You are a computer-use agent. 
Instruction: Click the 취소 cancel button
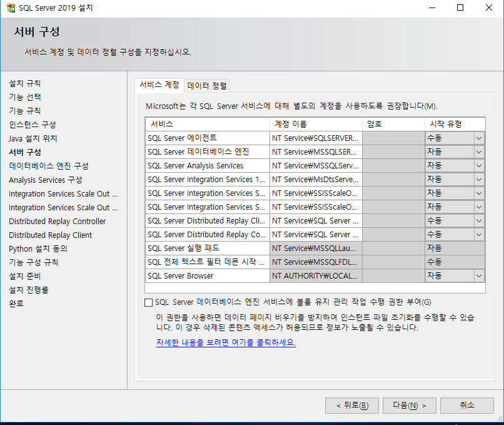tap(467, 406)
